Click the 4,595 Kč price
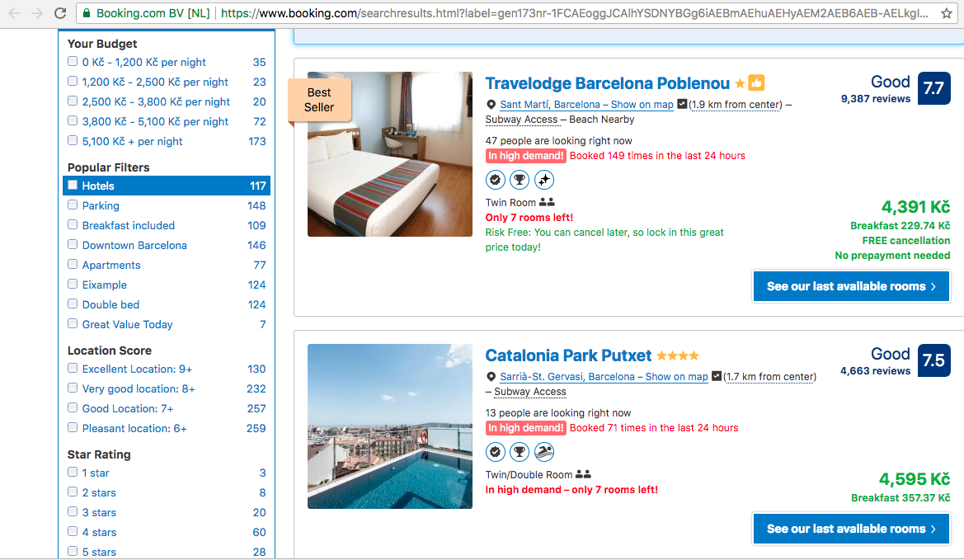The image size is (964, 560). pos(915,479)
